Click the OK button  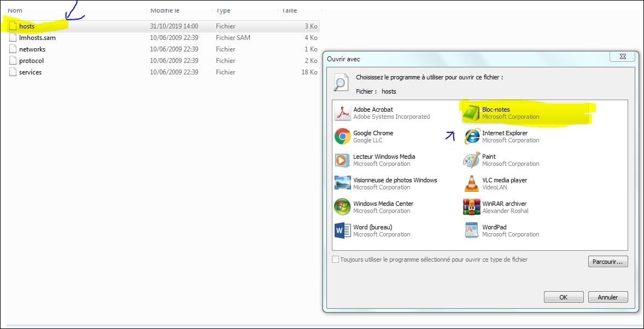[x=564, y=297]
